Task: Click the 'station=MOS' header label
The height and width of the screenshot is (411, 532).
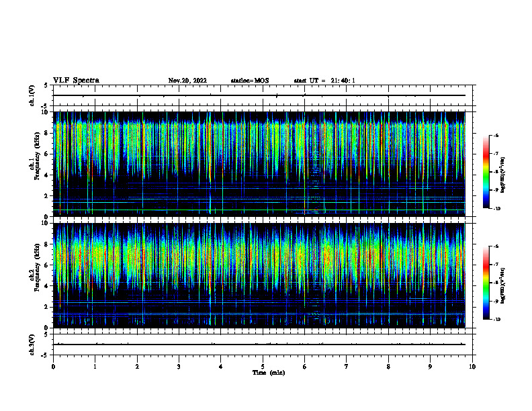Action: (250, 81)
